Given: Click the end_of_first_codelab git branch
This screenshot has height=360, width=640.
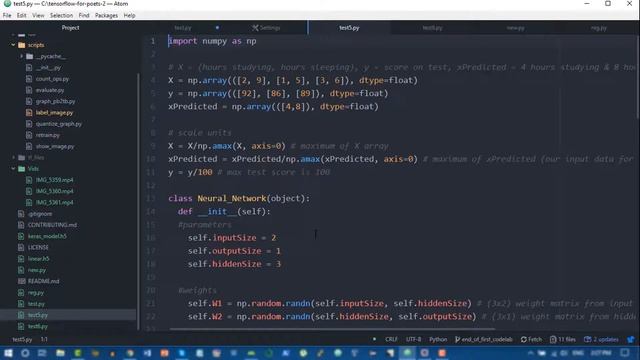Looking at the screenshot, I should pos(483,339).
